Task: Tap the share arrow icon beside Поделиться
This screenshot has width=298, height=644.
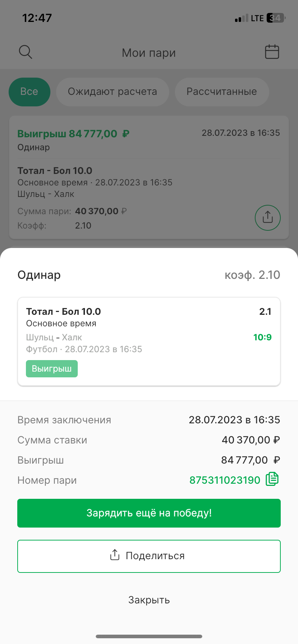Action: (x=114, y=555)
